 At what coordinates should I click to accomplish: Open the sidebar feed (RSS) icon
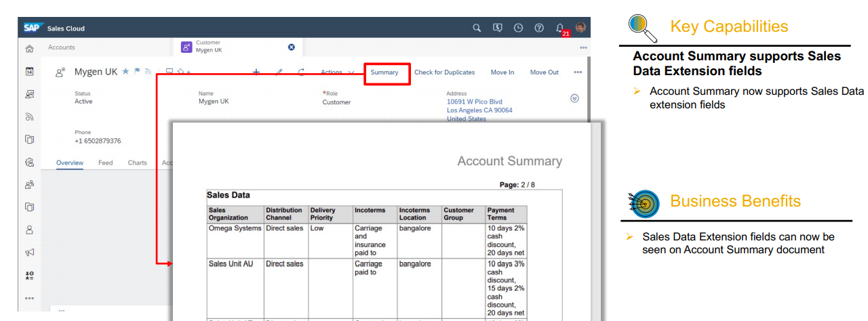tap(29, 116)
